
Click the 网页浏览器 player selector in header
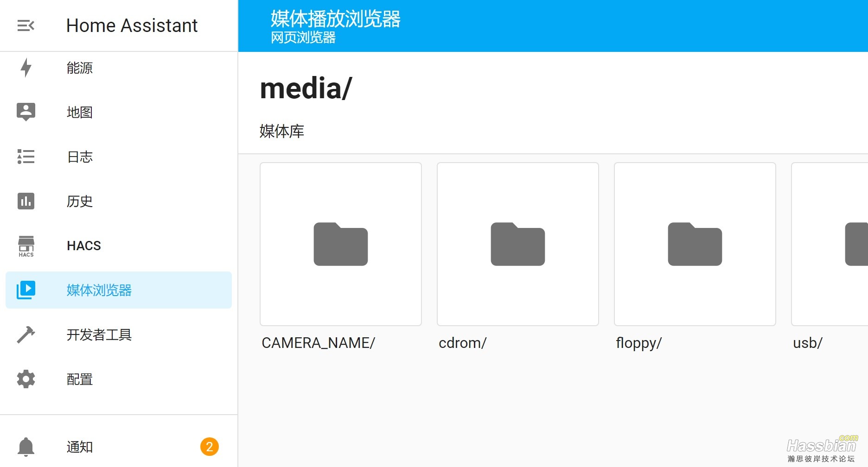[x=303, y=38]
